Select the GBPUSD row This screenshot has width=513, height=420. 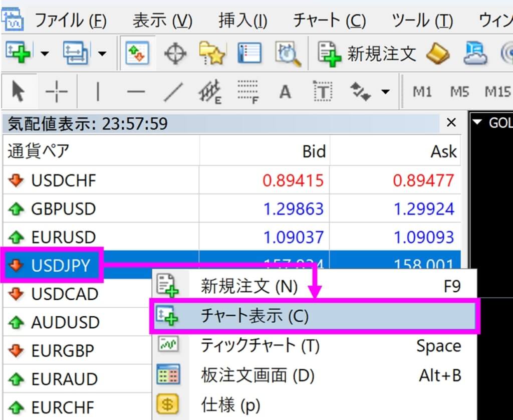pos(232,209)
